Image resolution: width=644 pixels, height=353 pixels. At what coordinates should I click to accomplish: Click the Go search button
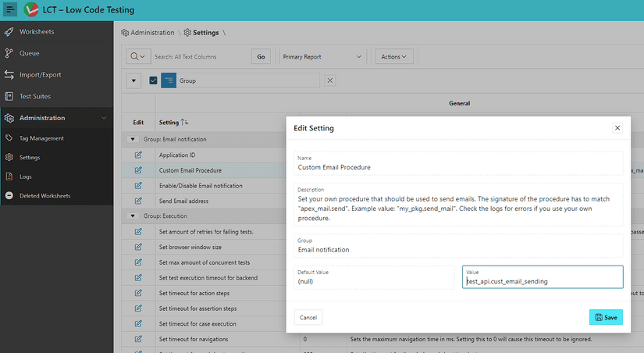tap(261, 57)
